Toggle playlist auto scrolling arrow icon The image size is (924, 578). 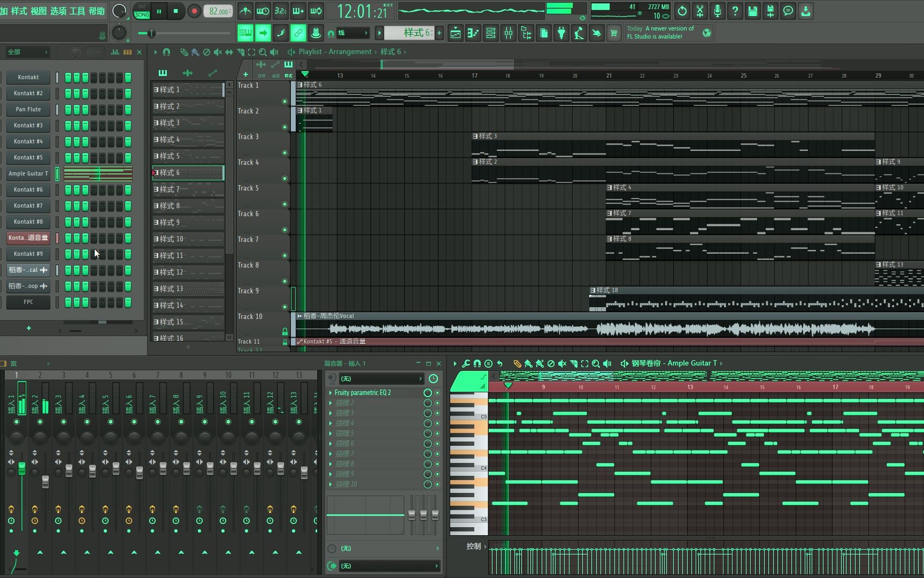263,33
